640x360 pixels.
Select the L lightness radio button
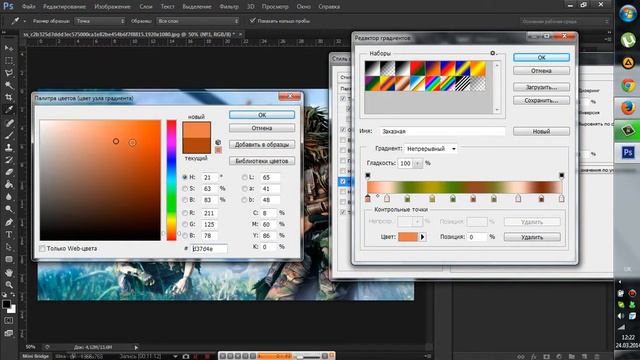point(244,177)
